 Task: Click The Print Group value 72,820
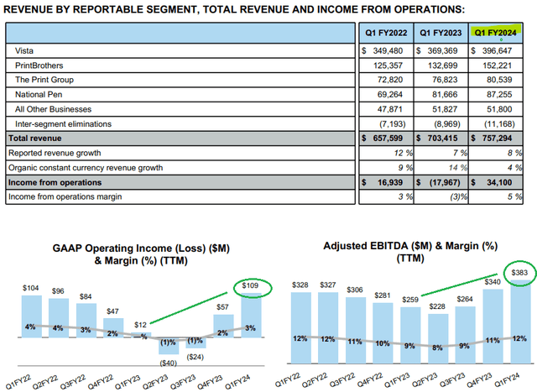pos(390,80)
